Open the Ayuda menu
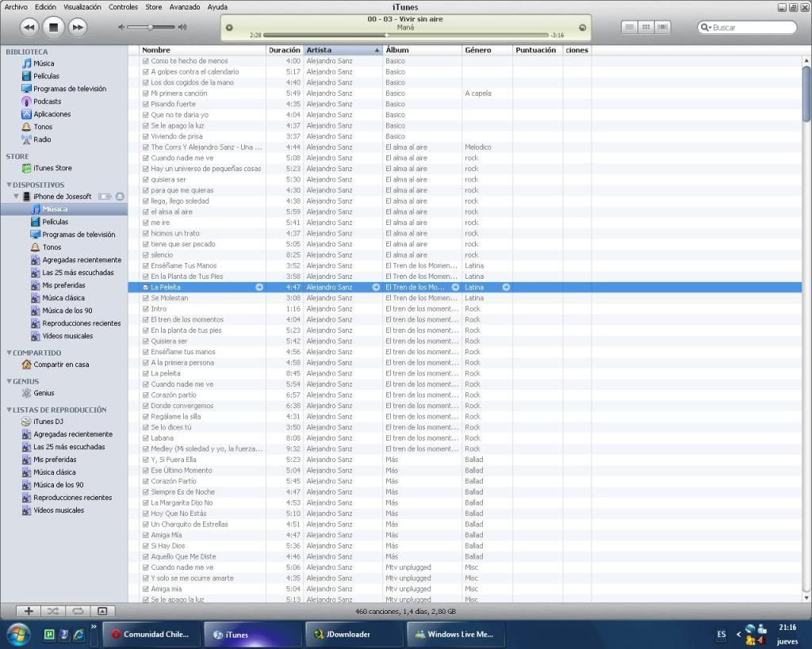812x649 pixels. pos(217,7)
